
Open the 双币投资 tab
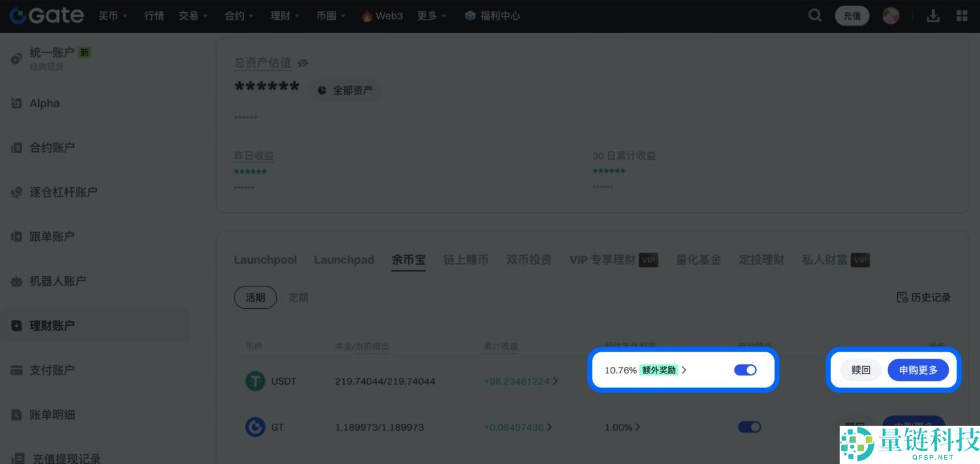click(x=529, y=260)
